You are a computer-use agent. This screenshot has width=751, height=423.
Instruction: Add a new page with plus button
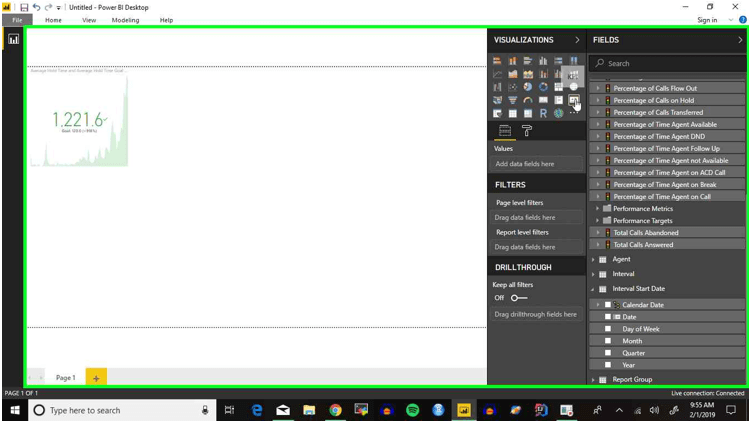[x=96, y=377]
